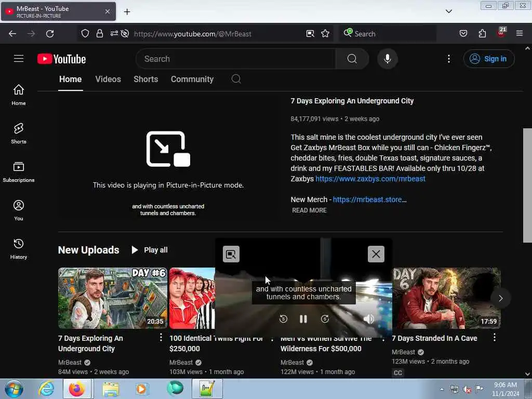The image size is (532, 399).
Task: Open Underground City DAY #6 thumbnail
Action: coord(113,298)
